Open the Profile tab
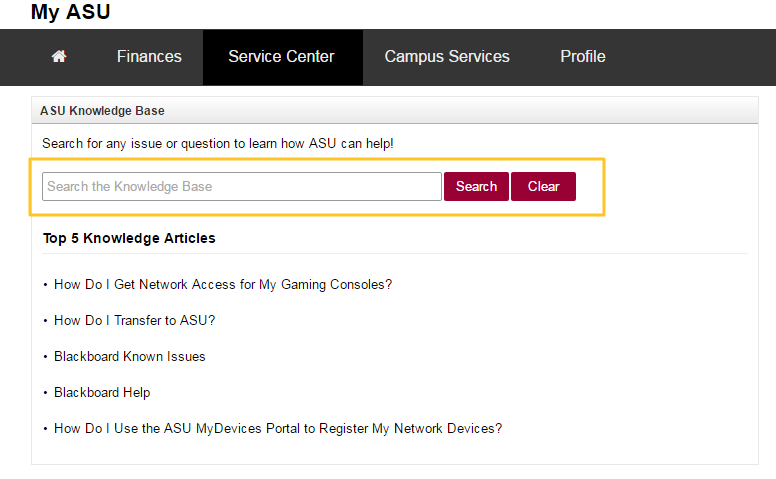Viewport: 776px width, 479px height. [x=582, y=57]
